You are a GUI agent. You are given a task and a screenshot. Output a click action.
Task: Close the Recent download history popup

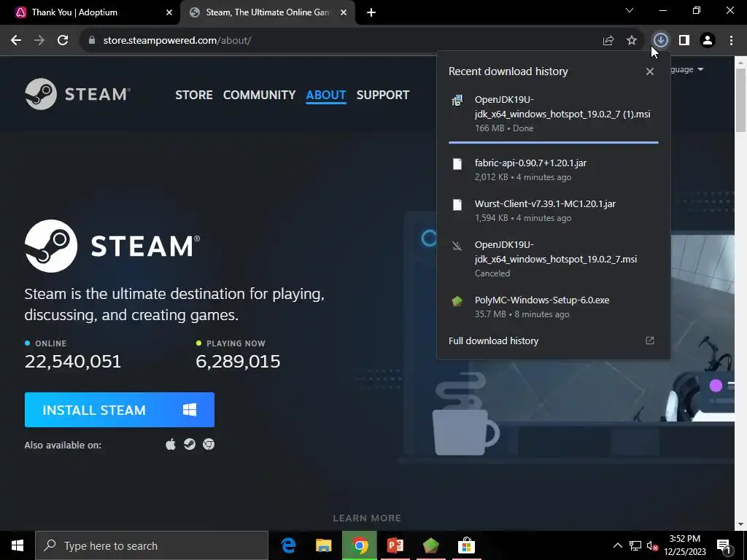tap(650, 71)
